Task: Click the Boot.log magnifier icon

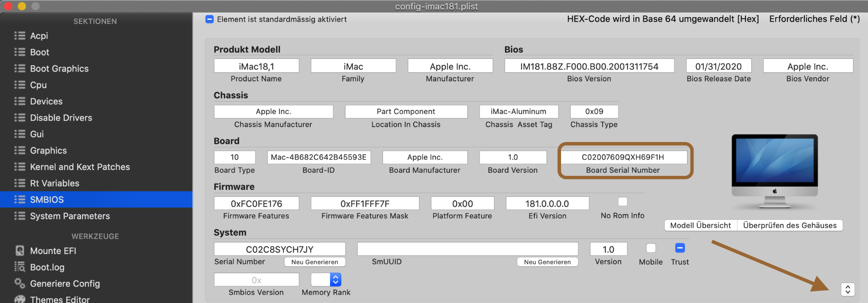Action: tap(19, 267)
